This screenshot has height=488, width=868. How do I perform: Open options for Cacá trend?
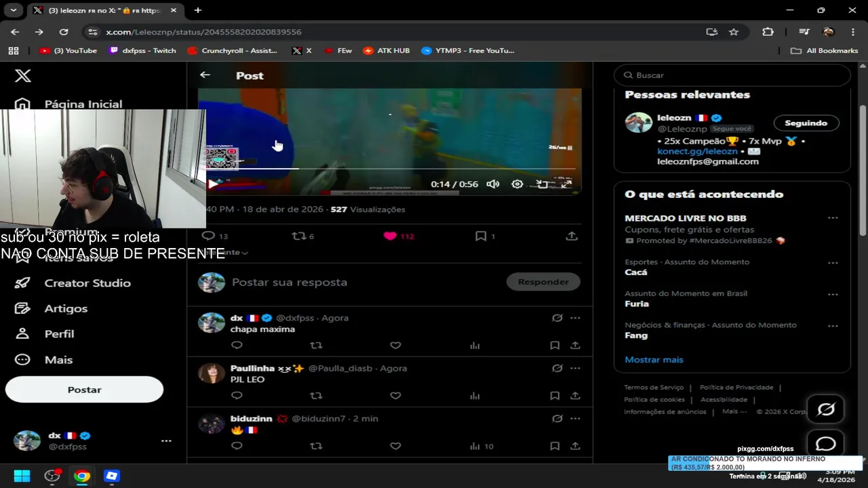(x=833, y=263)
